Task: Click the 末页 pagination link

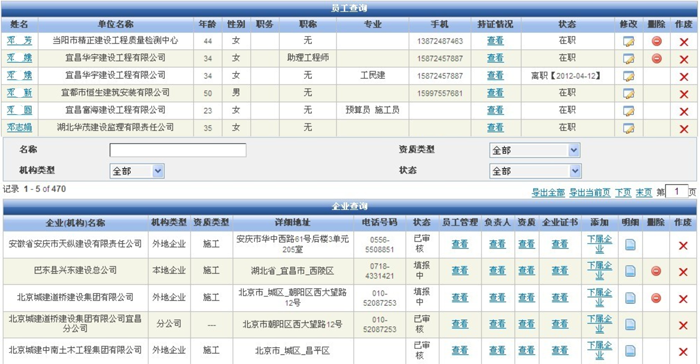Action: pyautogui.click(x=644, y=192)
